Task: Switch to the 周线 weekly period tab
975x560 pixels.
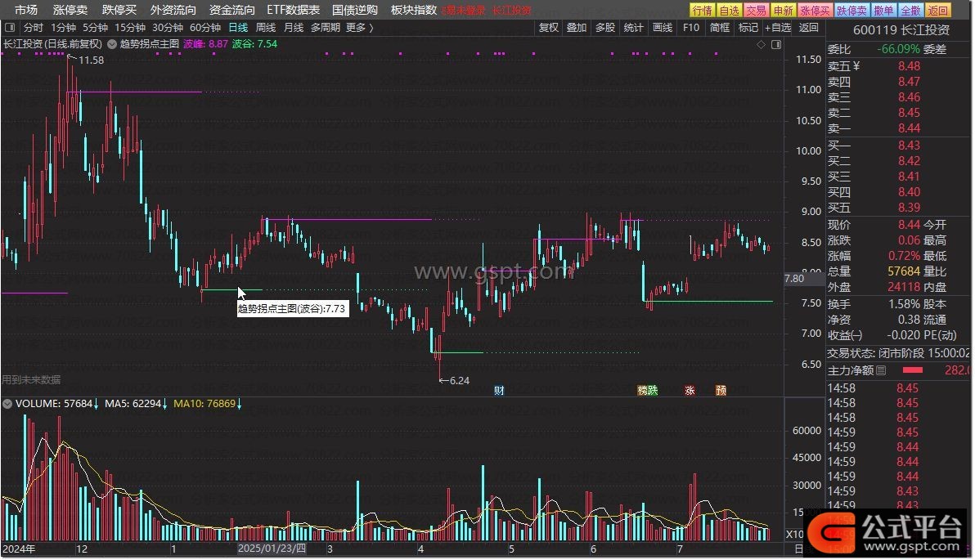Action: (x=266, y=27)
